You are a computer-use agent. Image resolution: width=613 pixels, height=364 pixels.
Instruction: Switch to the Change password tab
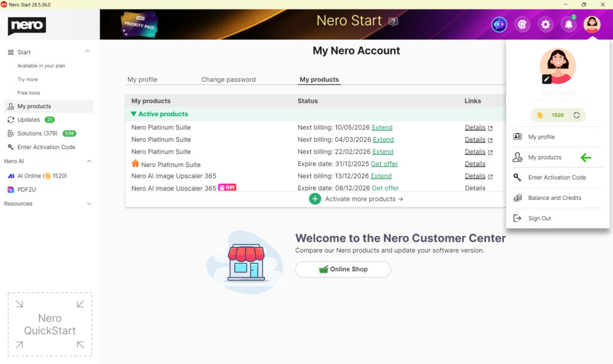[229, 79]
